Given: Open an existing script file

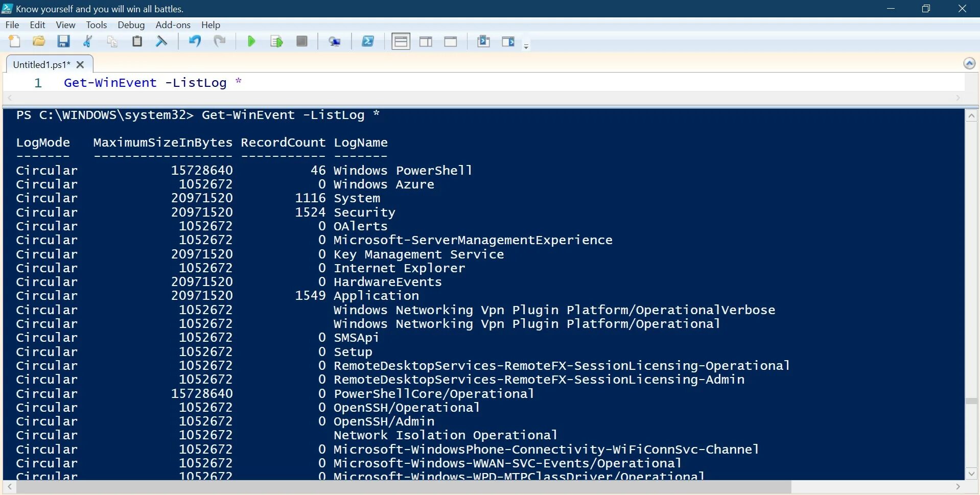Looking at the screenshot, I should (39, 41).
